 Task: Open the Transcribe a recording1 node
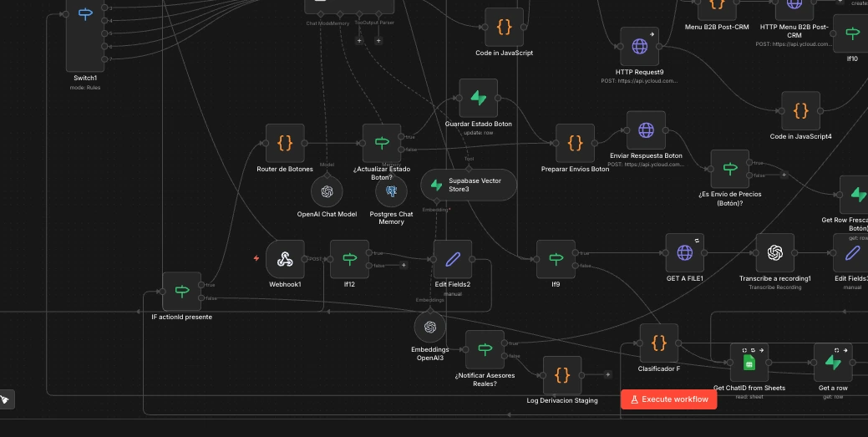pos(775,252)
